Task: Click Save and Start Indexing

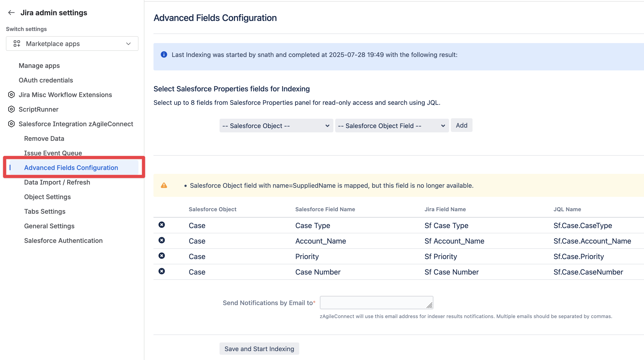Action: coord(259,348)
